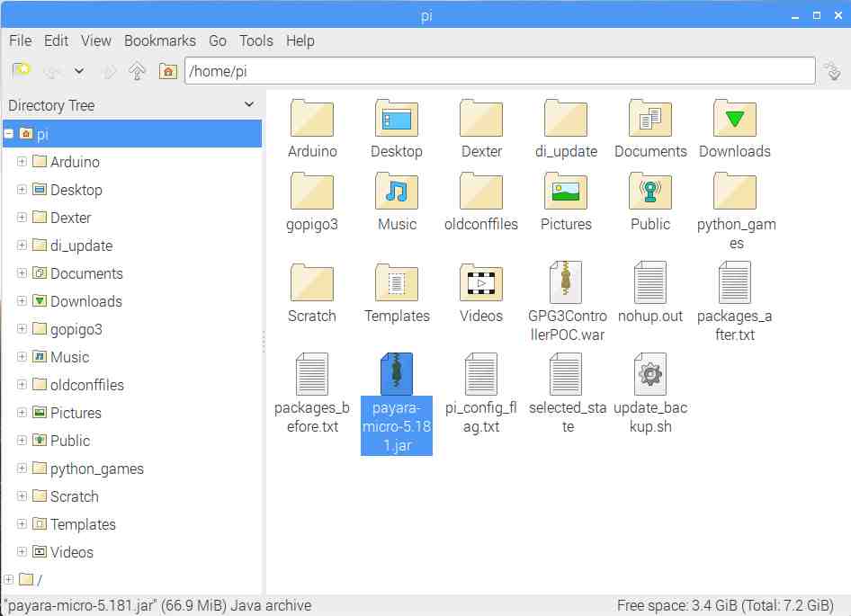This screenshot has height=616, width=851.
Task: Select the Videos folder icon in file view
Action: pos(481,282)
